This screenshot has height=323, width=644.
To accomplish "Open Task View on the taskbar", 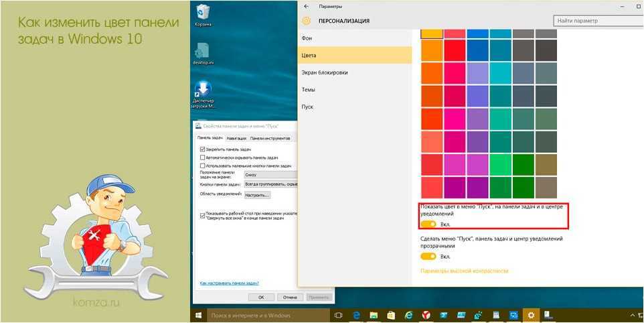I will point(338,315).
